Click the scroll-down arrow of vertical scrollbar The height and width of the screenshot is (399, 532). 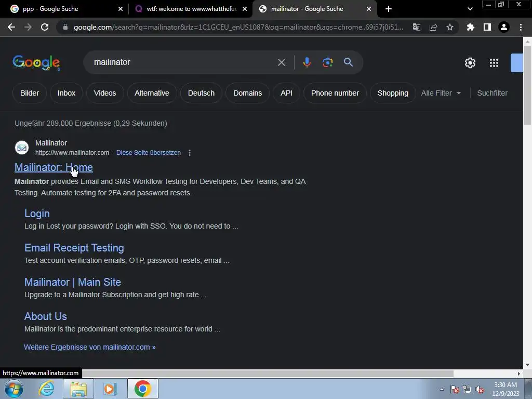[x=527, y=365]
